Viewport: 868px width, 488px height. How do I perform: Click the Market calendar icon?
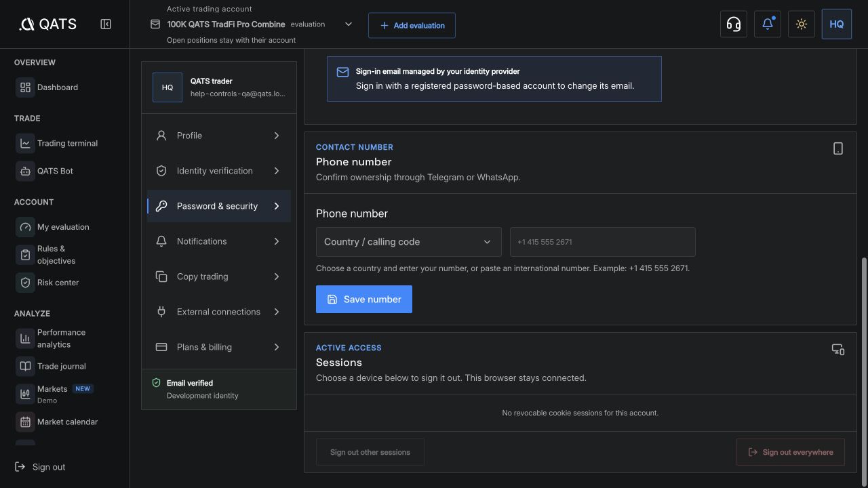click(25, 422)
